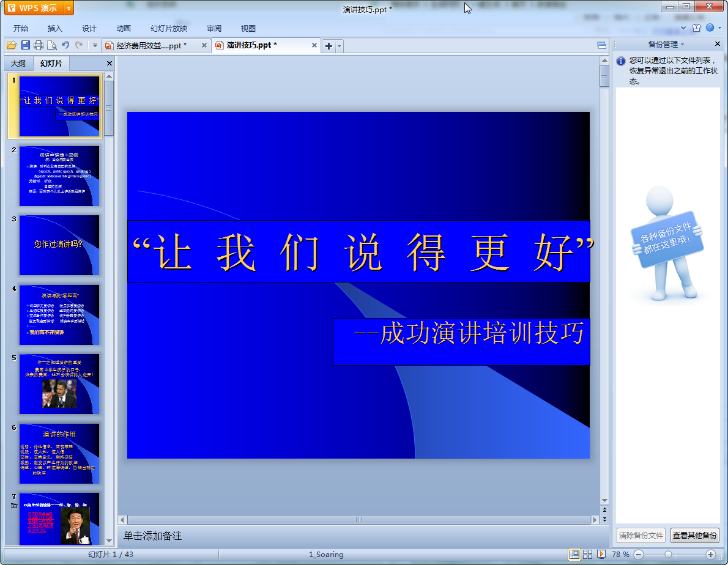Image resolution: width=728 pixels, height=565 pixels.
Task: Click the Redo arrow icon
Action: coord(79,45)
